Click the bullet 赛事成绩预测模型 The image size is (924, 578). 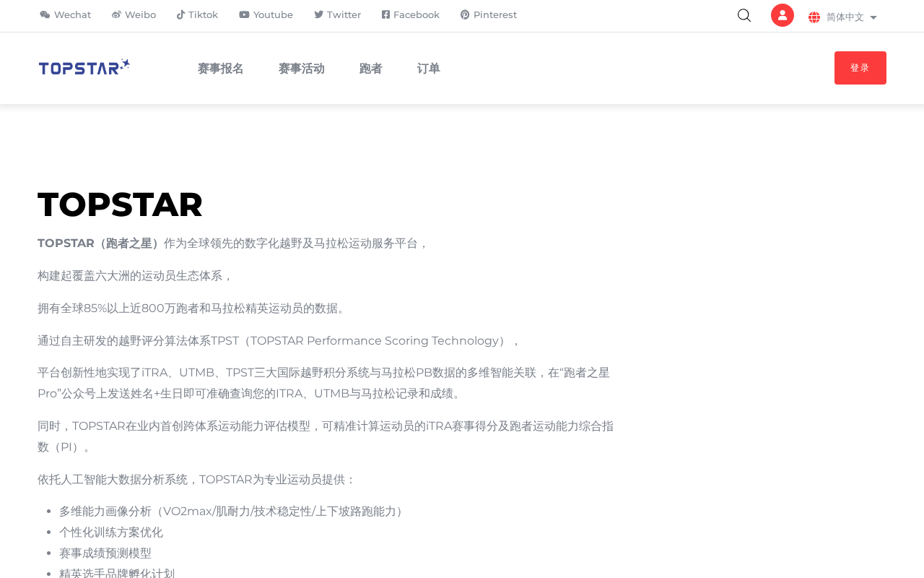pyautogui.click(x=105, y=553)
